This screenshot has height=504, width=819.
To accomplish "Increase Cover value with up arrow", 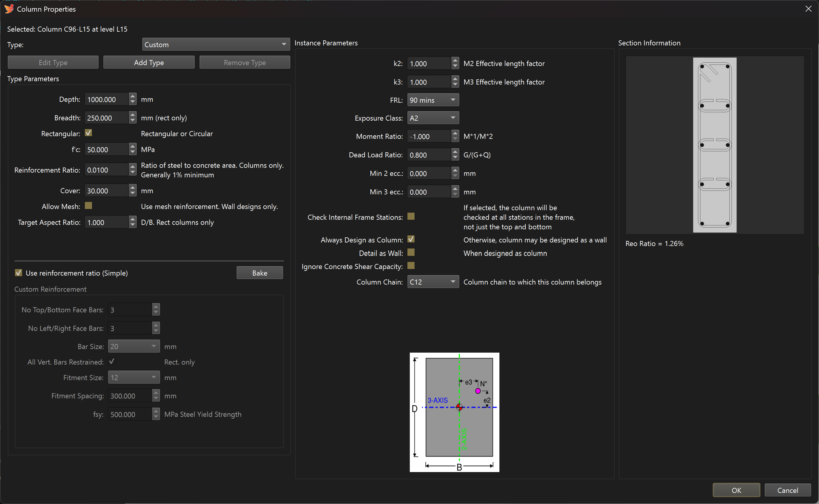I will pos(133,188).
